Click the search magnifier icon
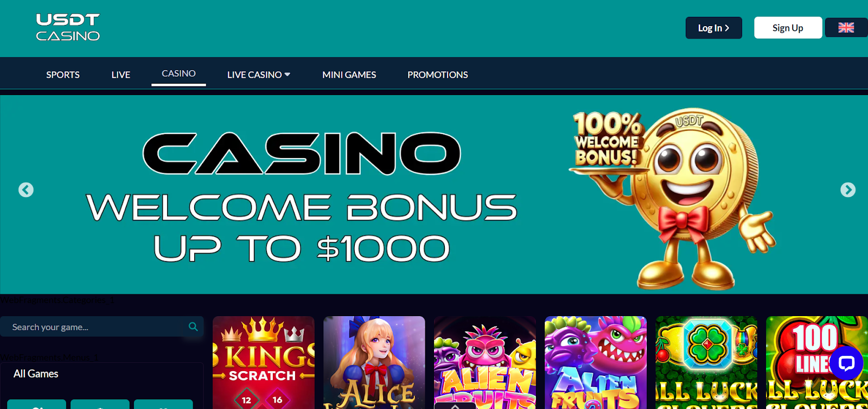The image size is (868, 409). 193,326
